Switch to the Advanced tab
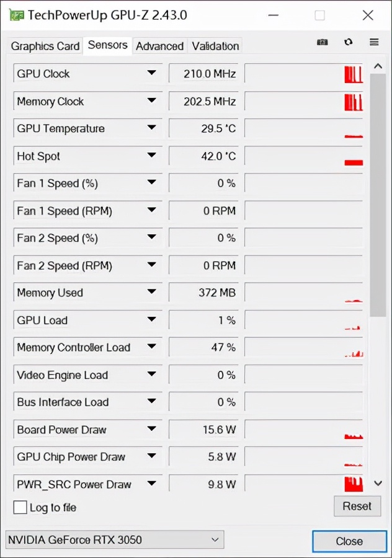The width and height of the screenshot is (392, 558). (x=159, y=46)
